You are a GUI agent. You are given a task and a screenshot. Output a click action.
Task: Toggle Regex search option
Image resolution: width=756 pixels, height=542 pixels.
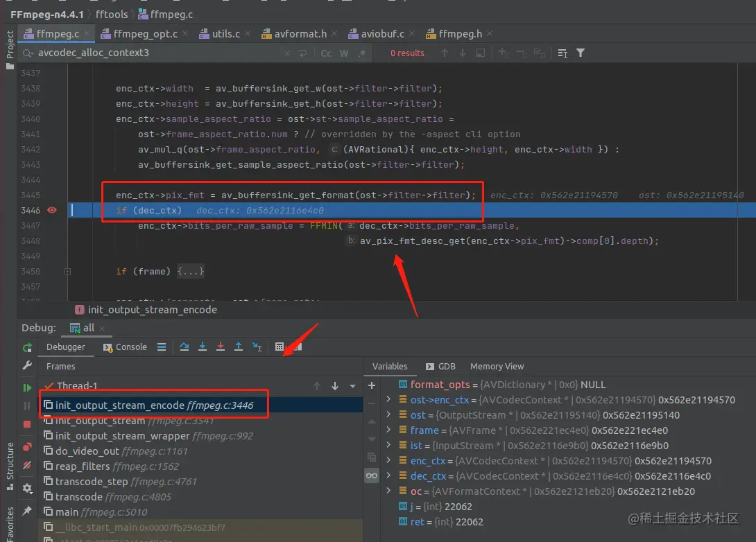pyautogui.click(x=362, y=53)
